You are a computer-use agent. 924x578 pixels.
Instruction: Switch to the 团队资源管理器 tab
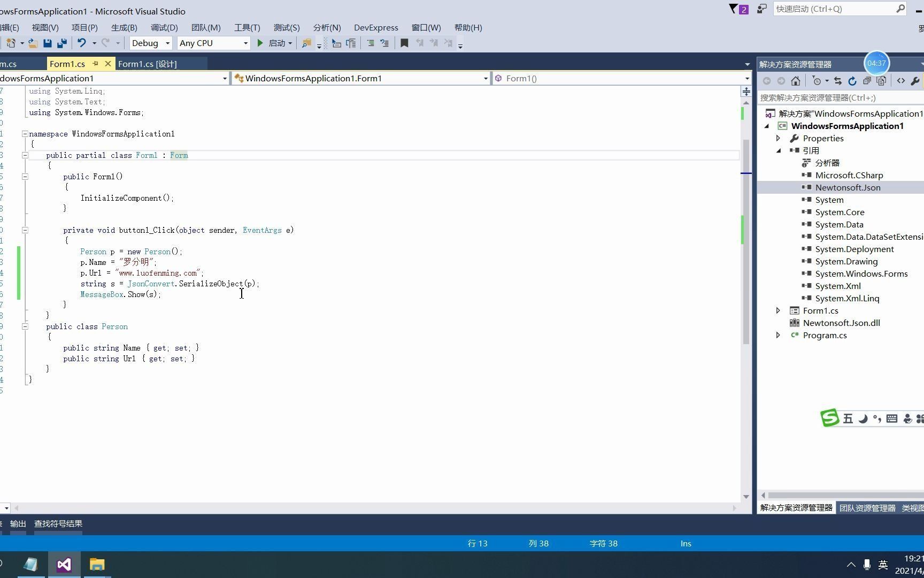click(x=867, y=508)
